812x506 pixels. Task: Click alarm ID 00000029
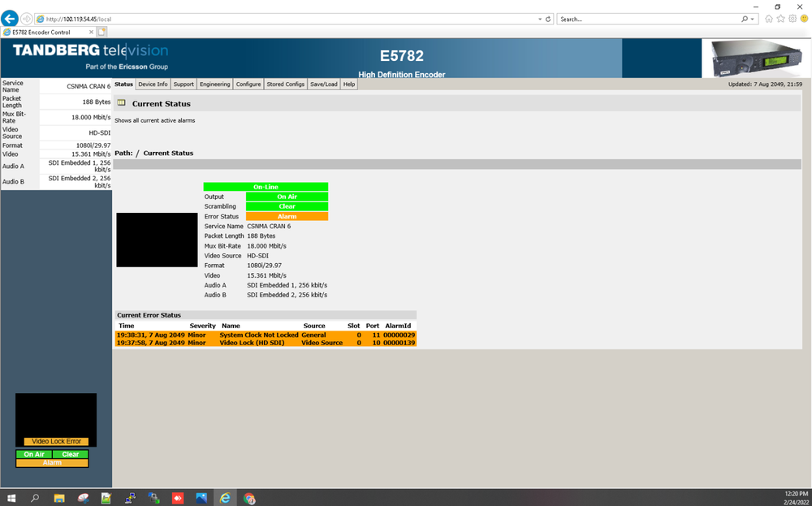(400, 335)
